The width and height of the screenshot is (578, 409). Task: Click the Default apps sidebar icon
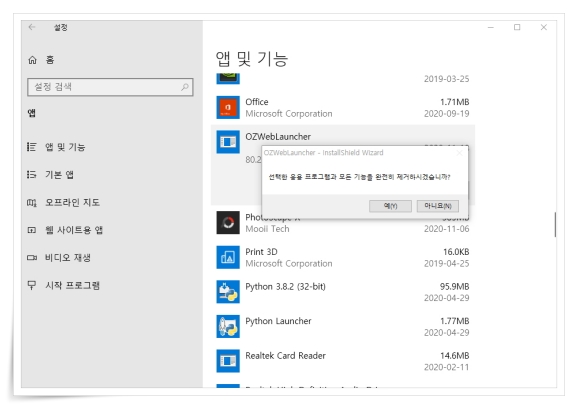pos(32,175)
